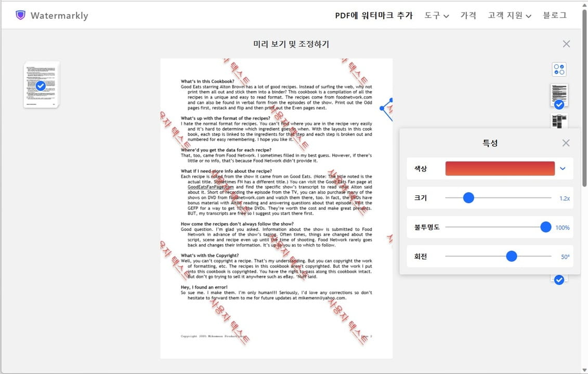This screenshot has height=374, width=588.
Task: Open the 색상 color dropdown
Action: point(563,168)
